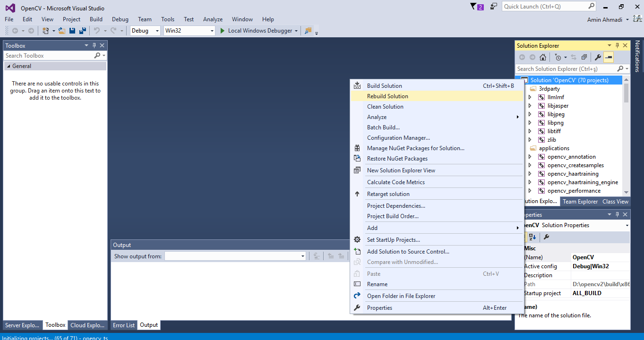This screenshot has height=340, width=644.
Task: Collapse the General group in Toolbox
Action: click(8, 66)
